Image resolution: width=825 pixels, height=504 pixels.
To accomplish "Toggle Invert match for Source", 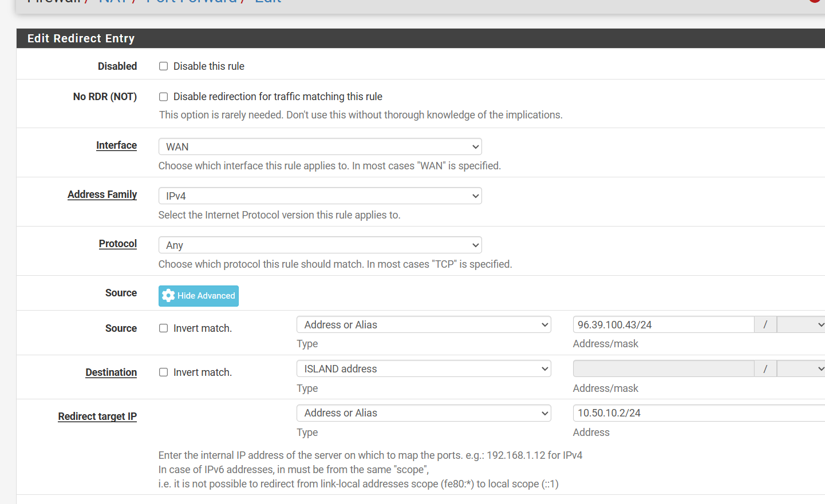I will point(163,328).
